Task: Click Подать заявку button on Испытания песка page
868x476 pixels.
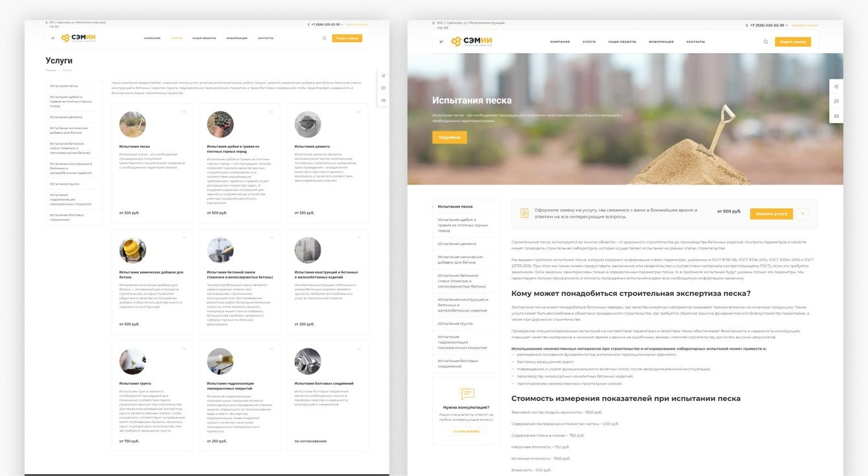Action: pos(793,42)
